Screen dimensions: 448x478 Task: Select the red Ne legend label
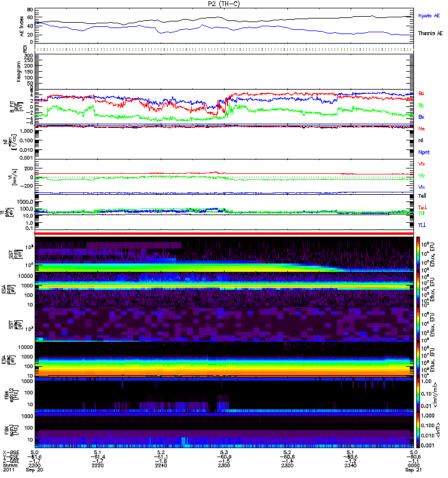pyautogui.click(x=422, y=128)
